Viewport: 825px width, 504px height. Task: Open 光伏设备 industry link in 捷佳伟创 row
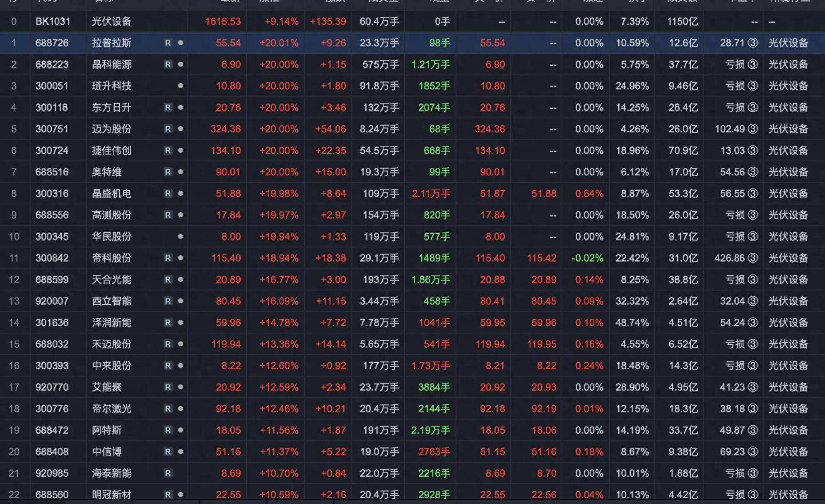788,151
